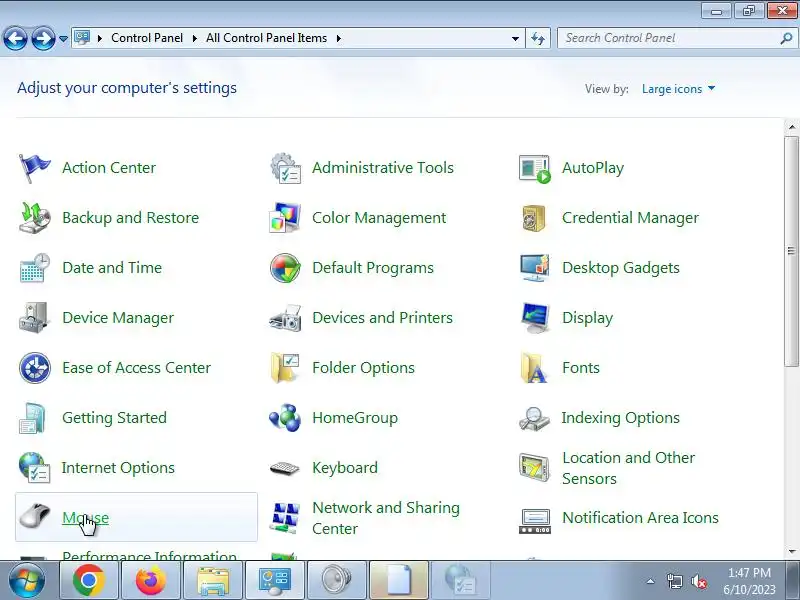Image resolution: width=800 pixels, height=600 pixels.
Task: Expand the root arrow before Control Panel
Action: point(99,38)
